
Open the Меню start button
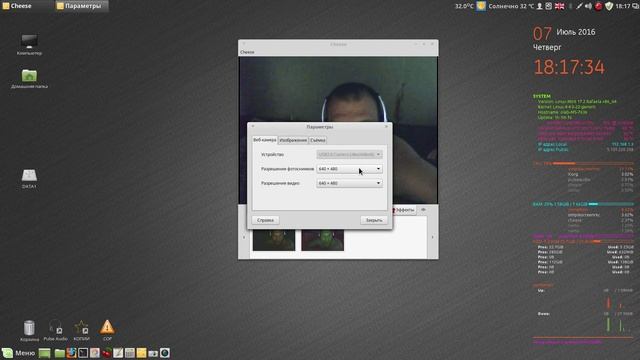pos(19,353)
